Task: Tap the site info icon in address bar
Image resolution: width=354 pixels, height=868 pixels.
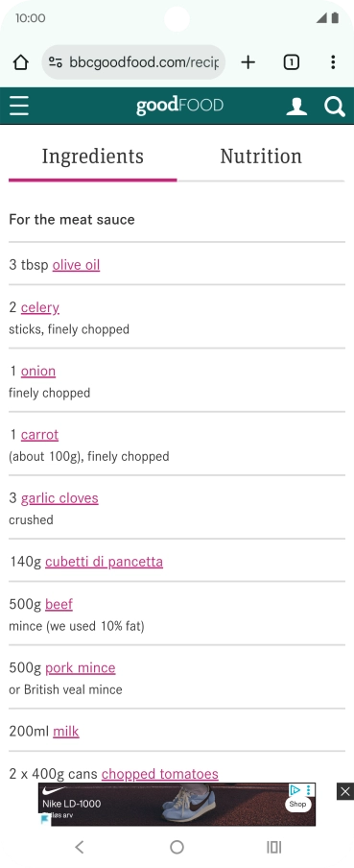Action: tap(55, 62)
